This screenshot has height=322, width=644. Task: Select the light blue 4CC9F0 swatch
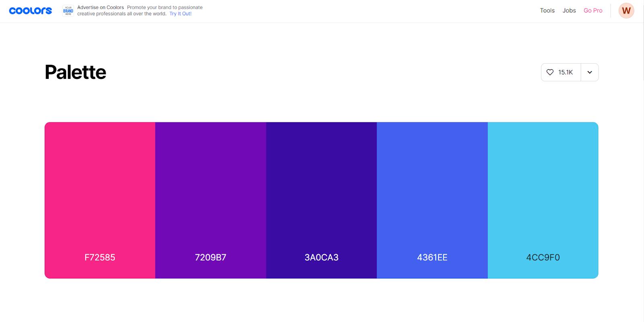pos(543,200)
